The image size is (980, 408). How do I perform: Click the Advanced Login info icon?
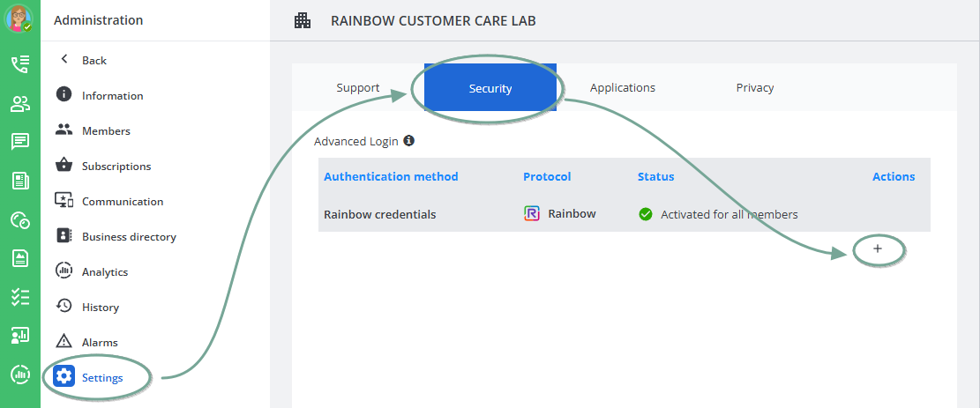(x=409, y=140)
